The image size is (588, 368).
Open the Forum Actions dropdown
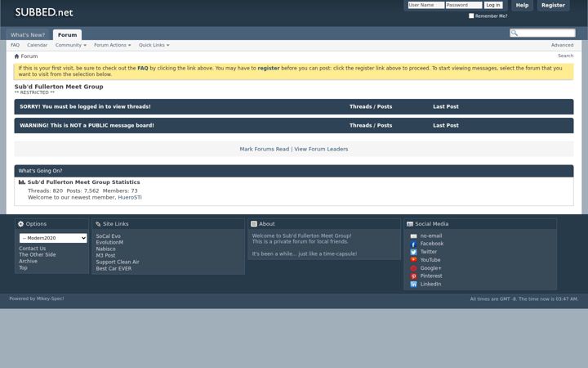pos(113,45)
